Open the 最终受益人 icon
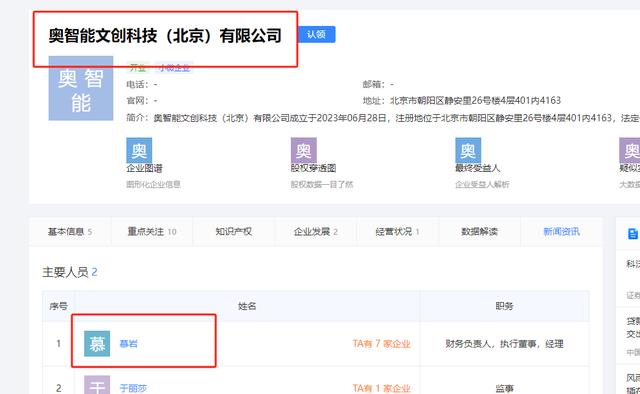The image size is (640, 394). [x=468, y=150]
